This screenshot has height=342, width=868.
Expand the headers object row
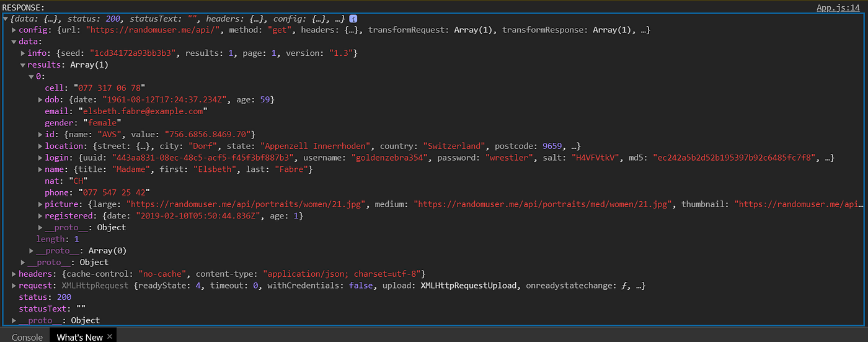(x=14, y=274)
